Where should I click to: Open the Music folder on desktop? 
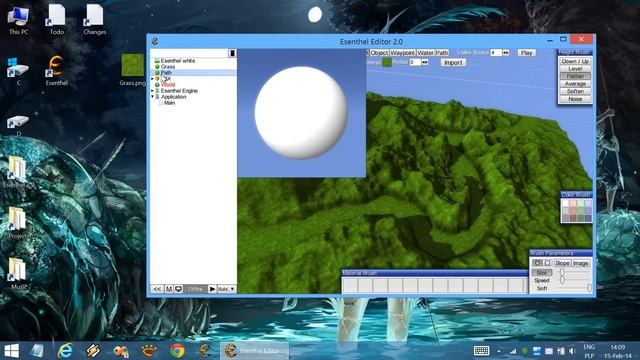coord(18,273)
